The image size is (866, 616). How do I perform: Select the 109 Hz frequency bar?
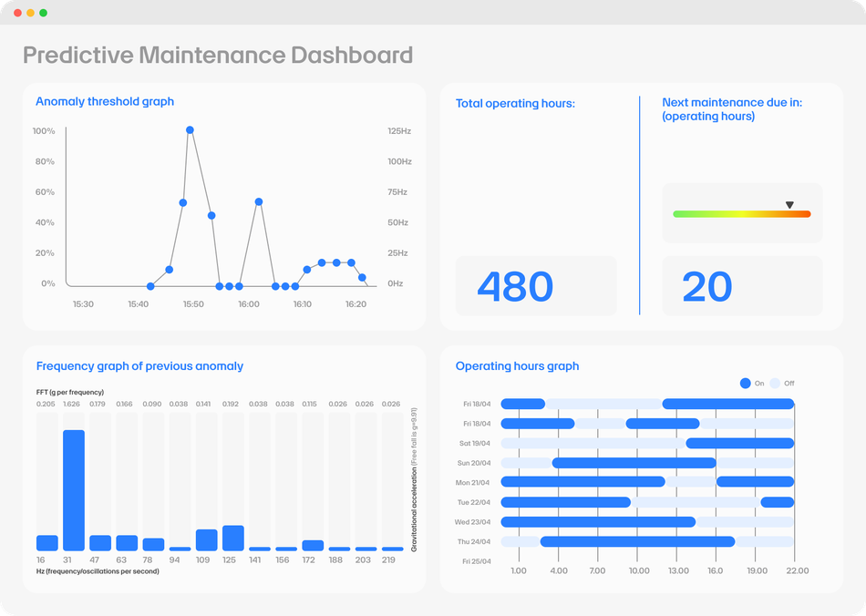pyautogui.click(x=207, y=539)
